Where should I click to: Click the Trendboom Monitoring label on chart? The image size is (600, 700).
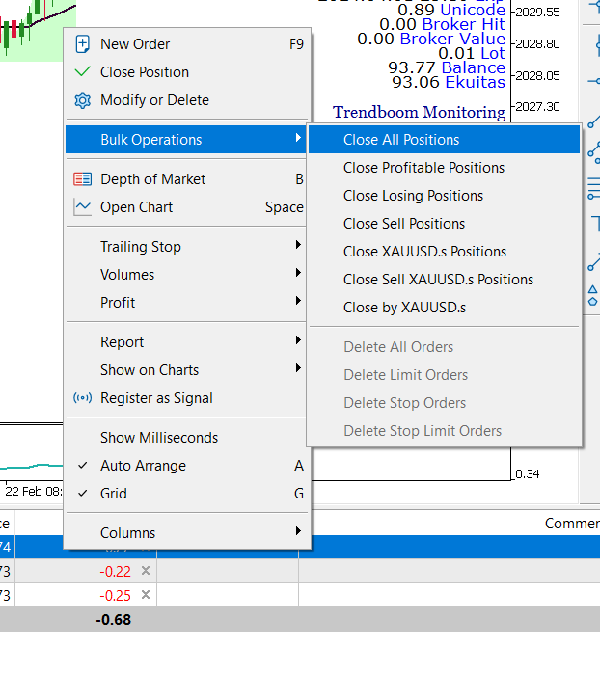click(419, 112)
